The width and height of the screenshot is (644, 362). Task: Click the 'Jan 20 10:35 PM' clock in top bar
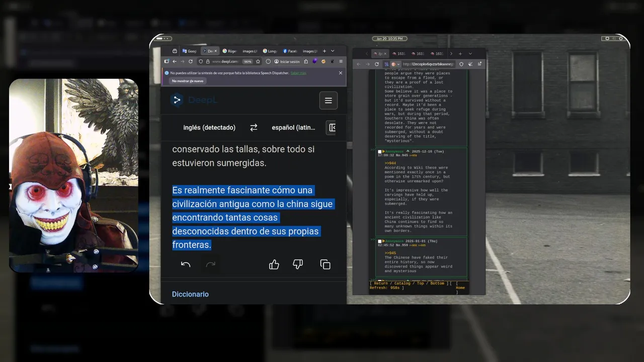pos(390,39)
